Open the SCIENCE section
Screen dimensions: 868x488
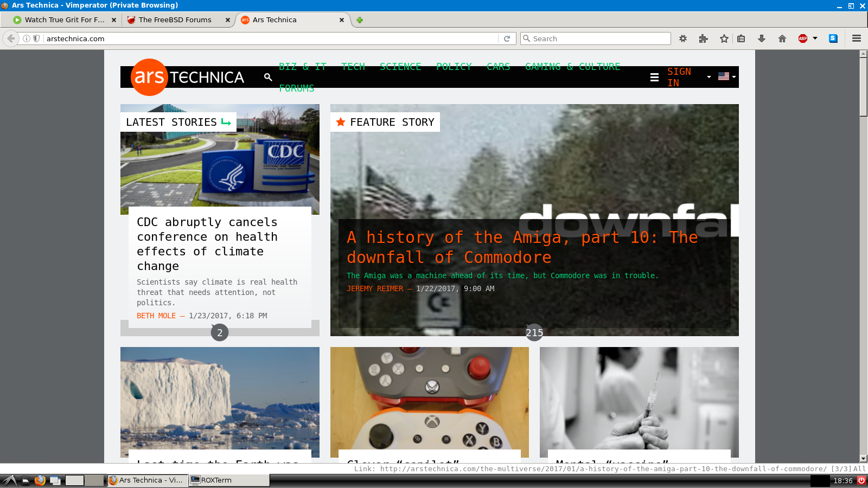click(400, 66)
